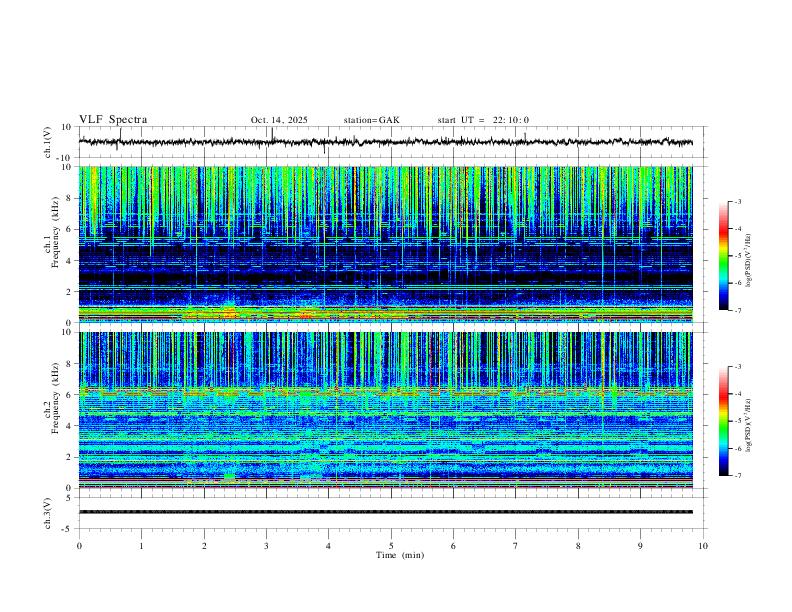Click the "station=GAK" header label
Image resolution: width=792 pixels, height=612 pixels.
tap(371, 120)
